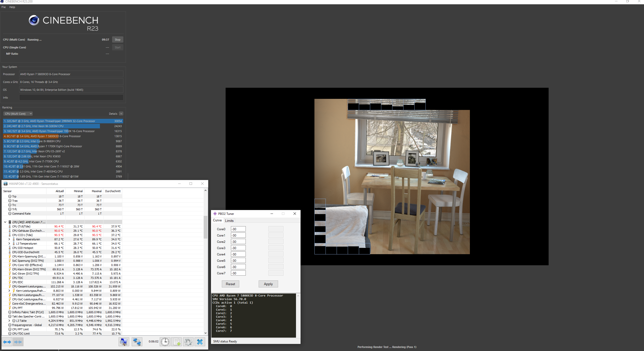Expand the L3 Takte row

[x=9, y=321]
